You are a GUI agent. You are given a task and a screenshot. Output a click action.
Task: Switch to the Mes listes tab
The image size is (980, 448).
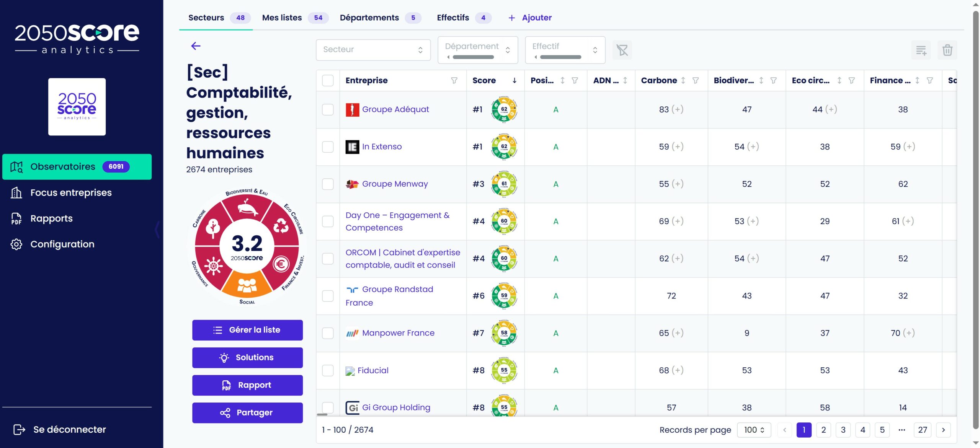click(x=282, y=18)
